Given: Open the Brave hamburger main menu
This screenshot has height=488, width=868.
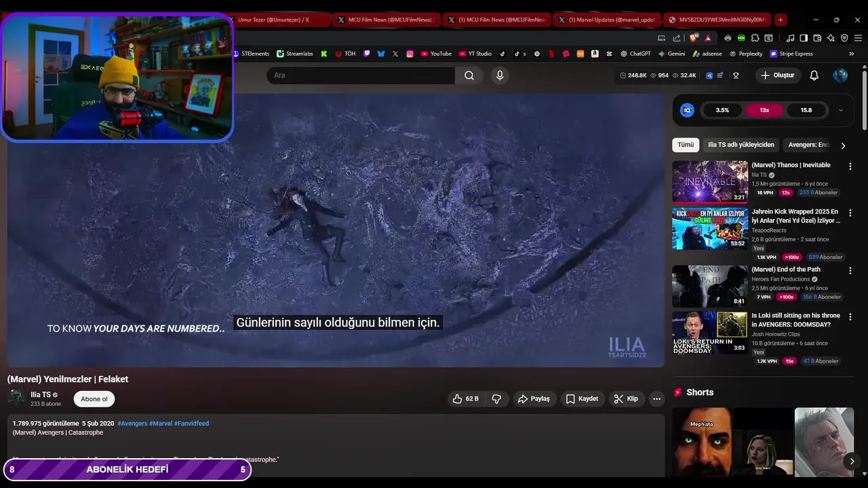Looking at the screenshot, I should 858,38.
